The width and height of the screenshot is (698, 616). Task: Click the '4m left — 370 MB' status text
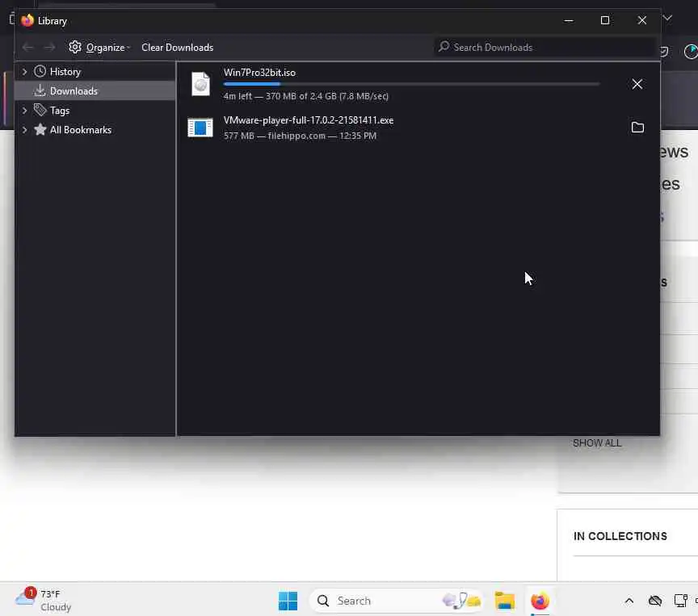[x=306, y=96]
